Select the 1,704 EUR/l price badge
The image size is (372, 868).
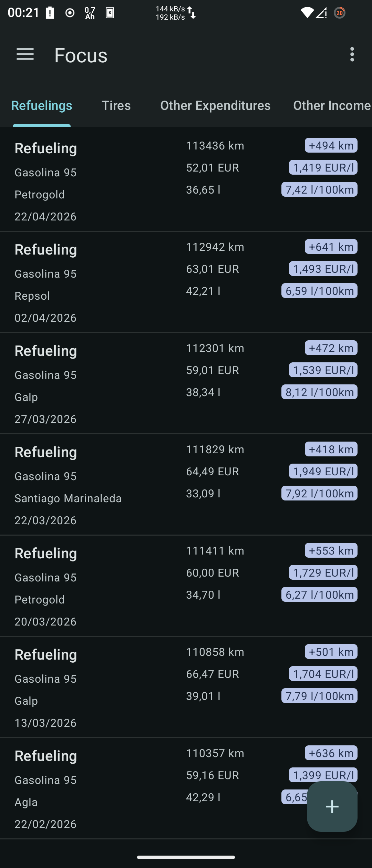click(323, 674)
